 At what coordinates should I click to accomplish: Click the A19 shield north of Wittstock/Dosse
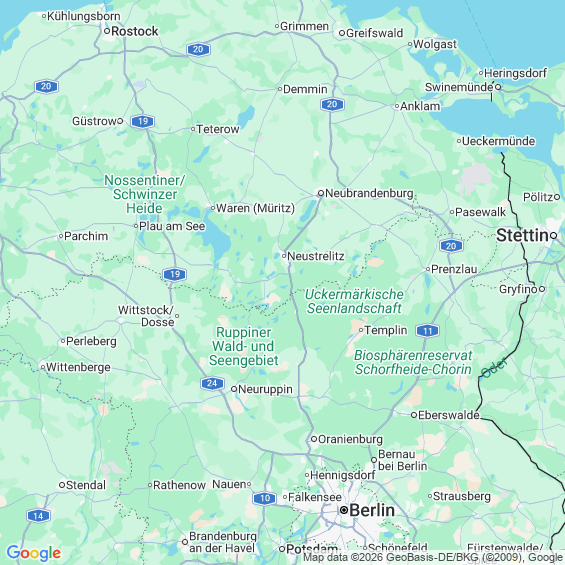[x=174, y=275]
